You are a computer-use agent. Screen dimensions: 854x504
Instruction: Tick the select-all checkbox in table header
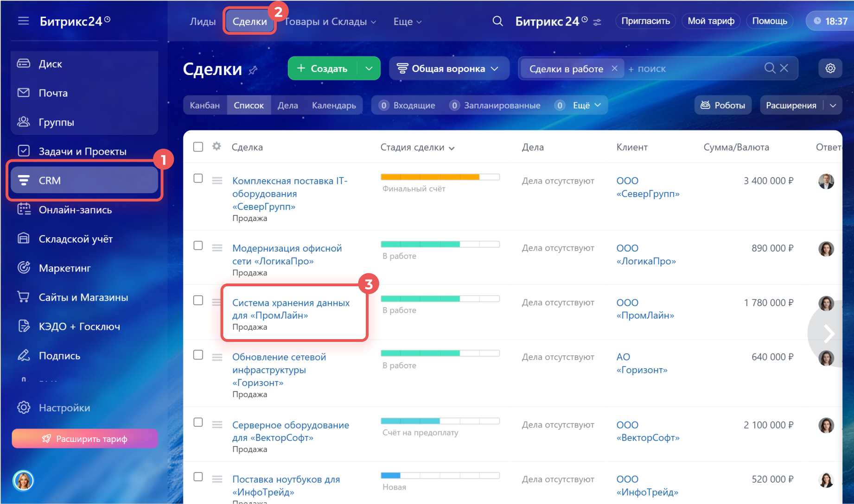(x=198, y=147)
